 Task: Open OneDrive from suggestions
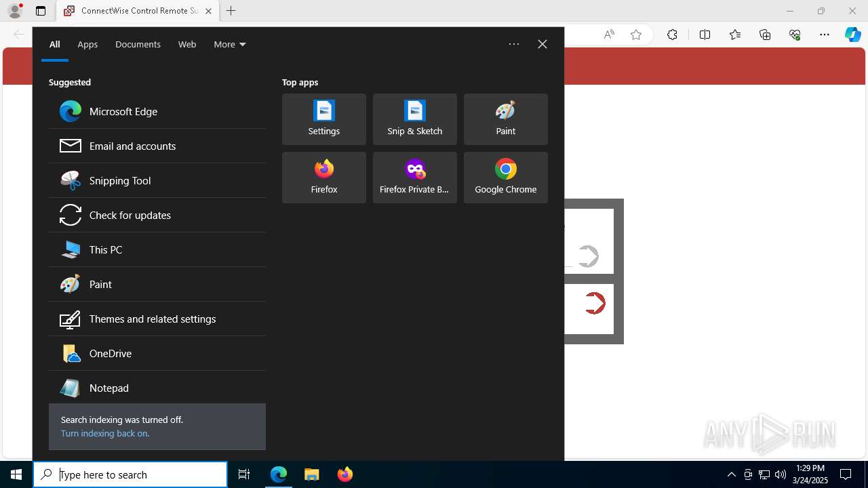pyautogui.click(x=157, y=353)
